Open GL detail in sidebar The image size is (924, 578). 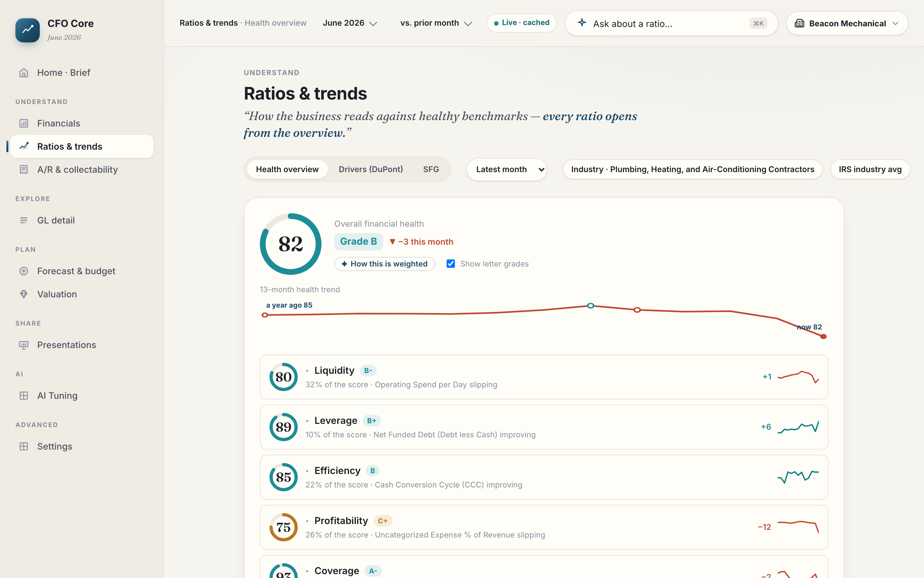pos(82,221)
